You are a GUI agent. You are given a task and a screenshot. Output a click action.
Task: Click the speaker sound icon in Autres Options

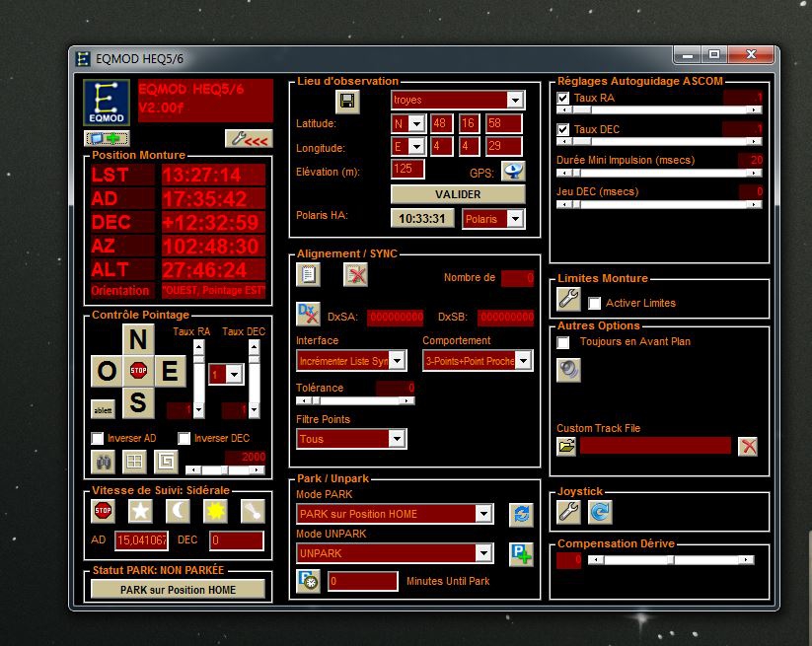568,370
